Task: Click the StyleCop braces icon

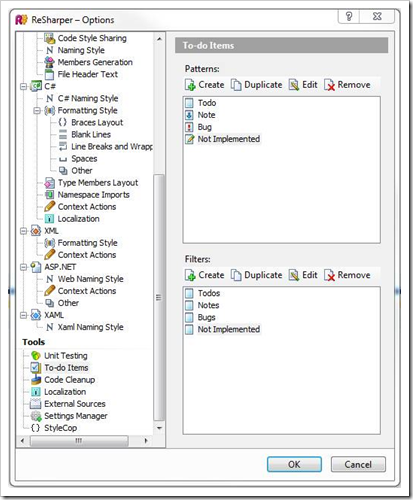Action: (x=35, y=428)
